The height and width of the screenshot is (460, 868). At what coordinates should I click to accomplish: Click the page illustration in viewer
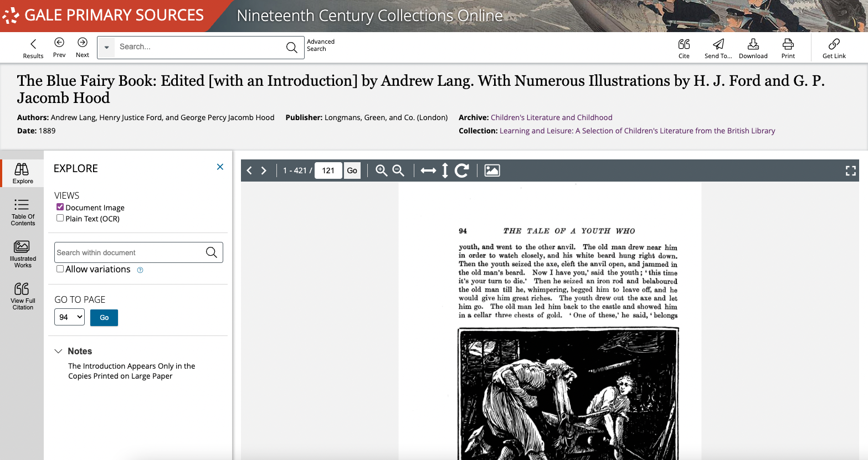(568, 394)
